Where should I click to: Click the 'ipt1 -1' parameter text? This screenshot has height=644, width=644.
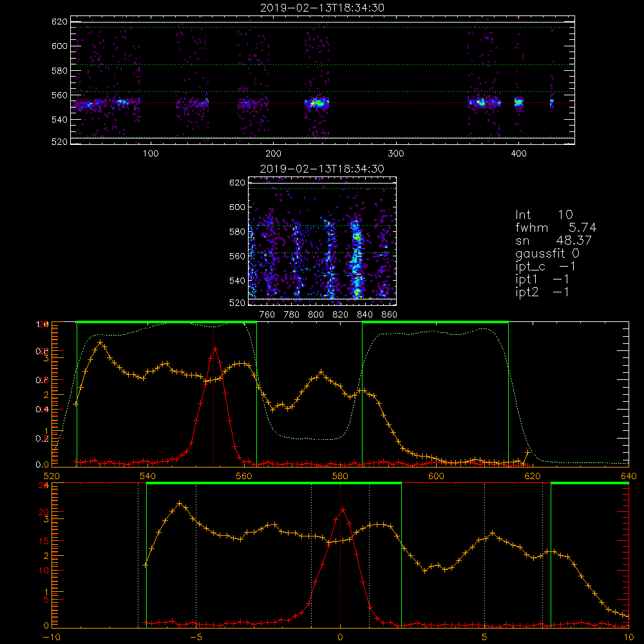(542, 279)
